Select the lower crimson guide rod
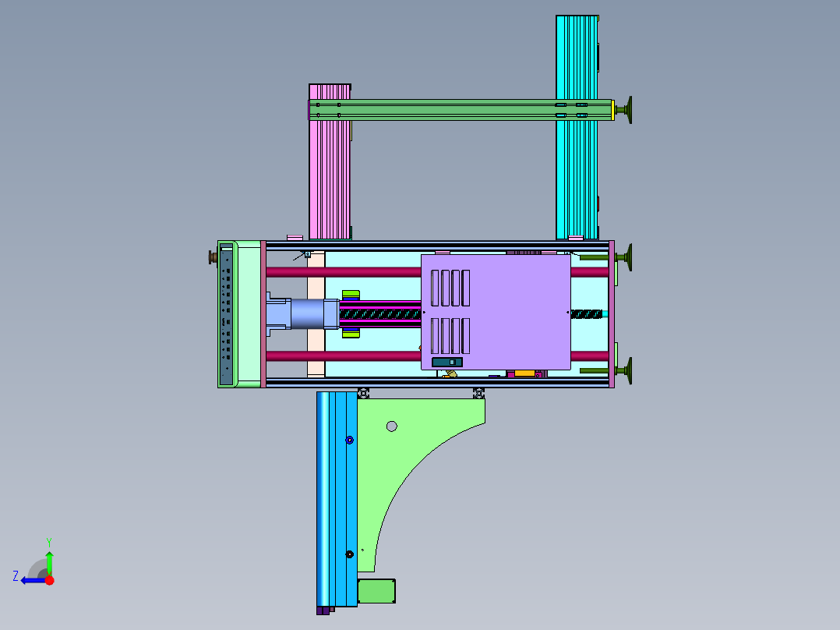Screen dimensions: 840x630 click(x=344, y=356)
